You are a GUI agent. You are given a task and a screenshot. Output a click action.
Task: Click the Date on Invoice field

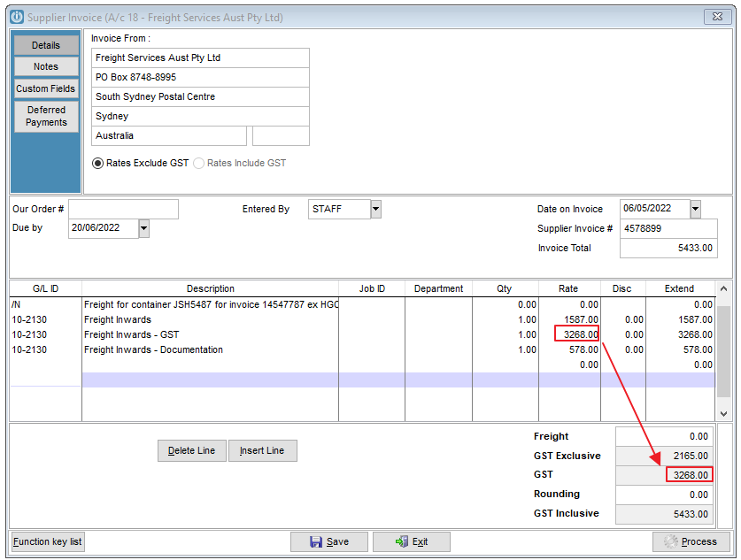coord(655,209)
